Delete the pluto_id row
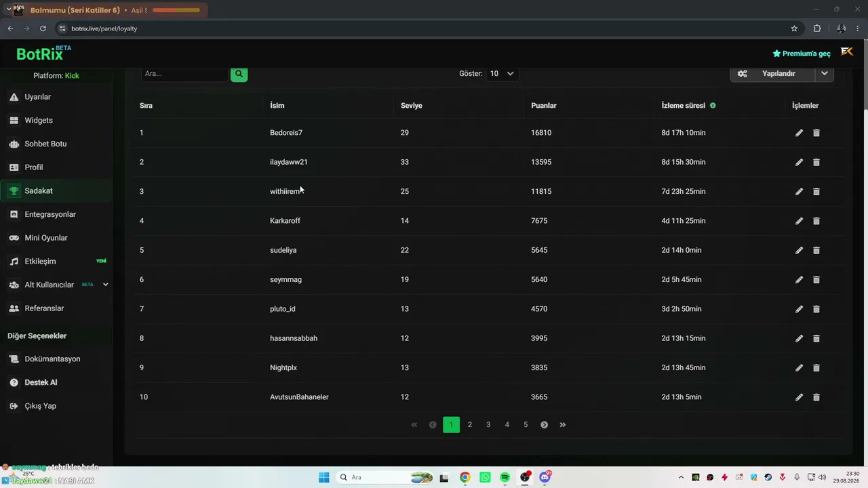This screenshot has height=488, width=868. click(x=816, y=309)
